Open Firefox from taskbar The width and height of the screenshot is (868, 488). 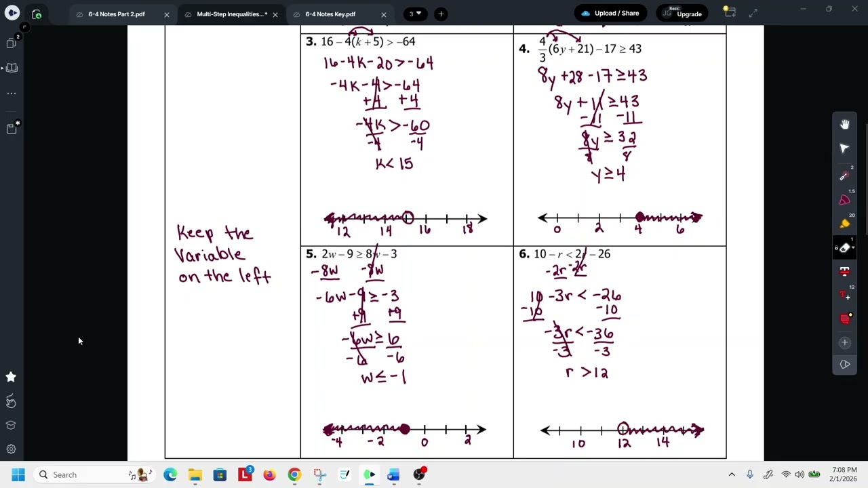click(x=269, y=474)
